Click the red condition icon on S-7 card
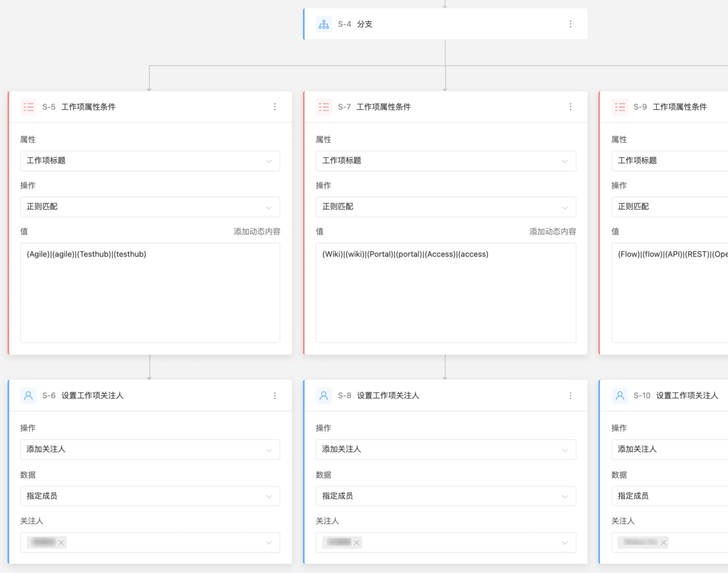This screenshot has width=728, height=573. (323, 107)
